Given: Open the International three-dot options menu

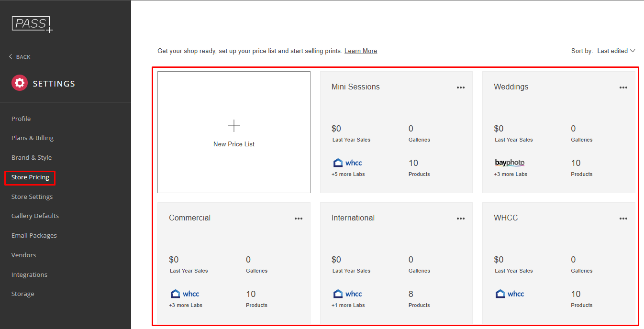Looking at the screenshot, I should (461, 219).
